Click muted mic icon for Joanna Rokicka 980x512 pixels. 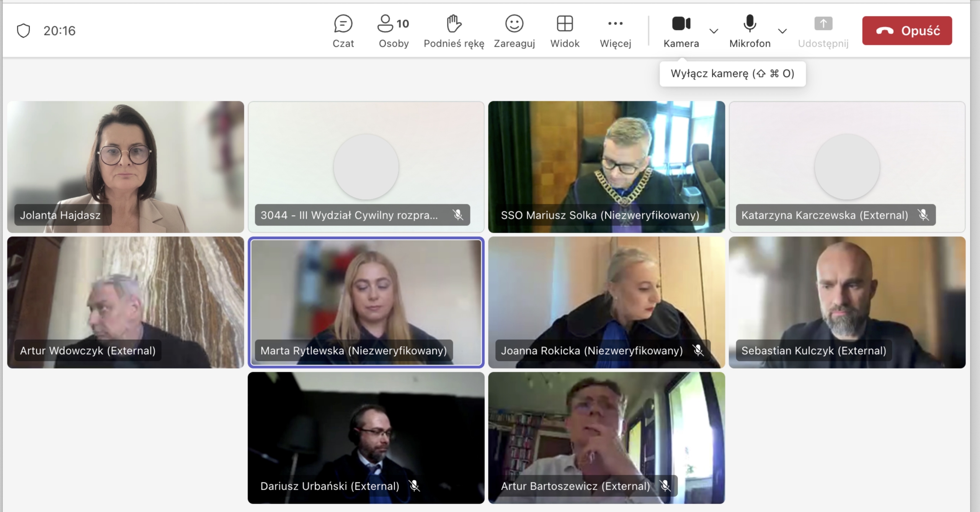tap(698, 350)
